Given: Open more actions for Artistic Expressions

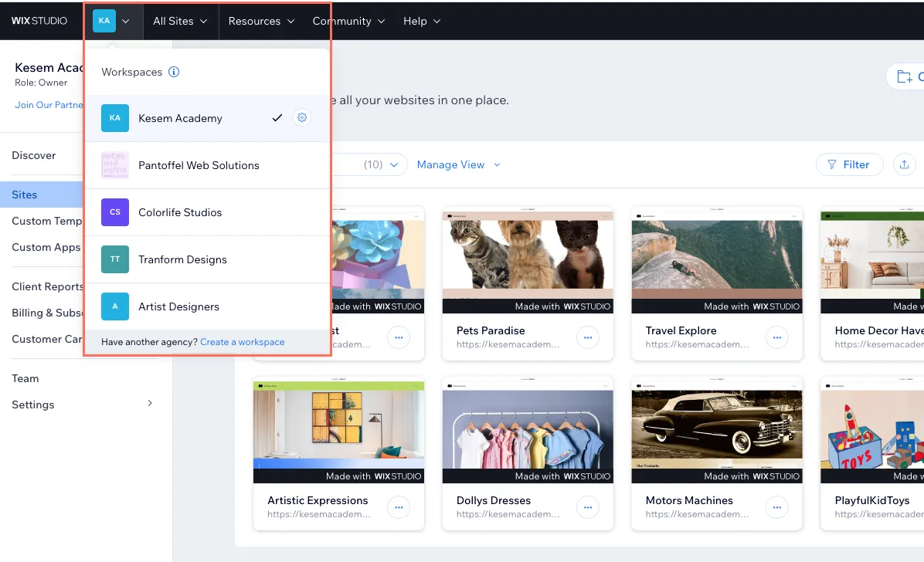Looking at the screenshot, I should (399, 507).
